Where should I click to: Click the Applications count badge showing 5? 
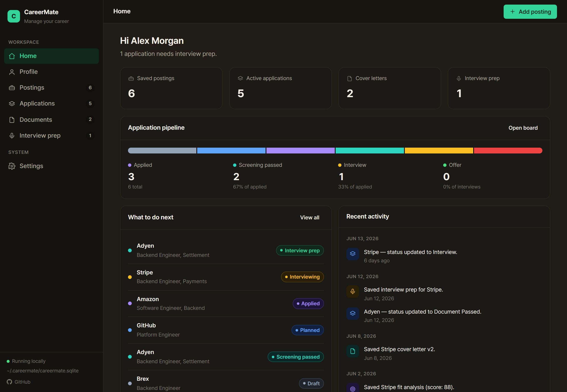90,104
